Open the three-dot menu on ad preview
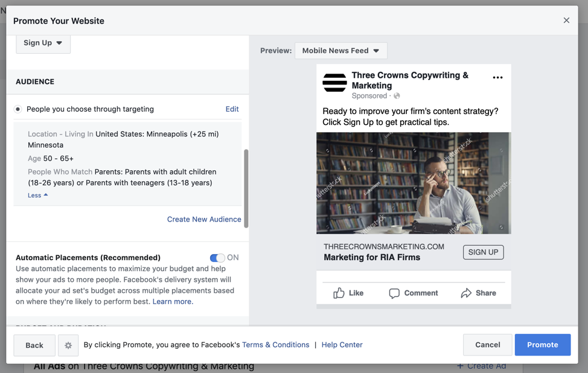This screenshot has width=588, height=373. pos(497,78)
